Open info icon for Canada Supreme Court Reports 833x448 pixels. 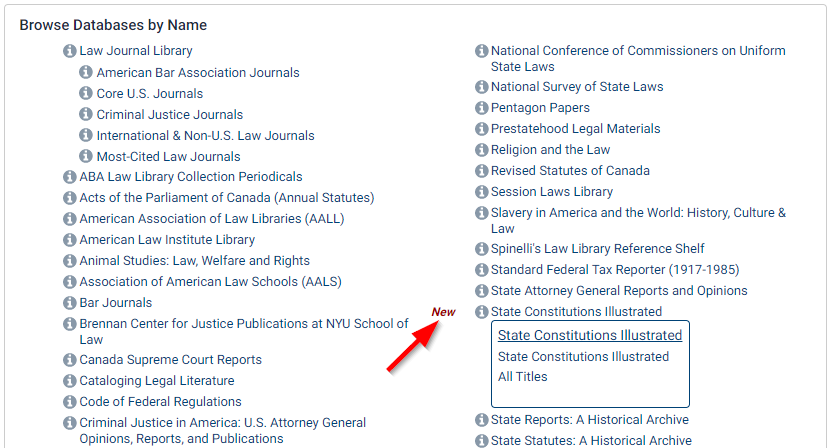click(x=70, y=360)
